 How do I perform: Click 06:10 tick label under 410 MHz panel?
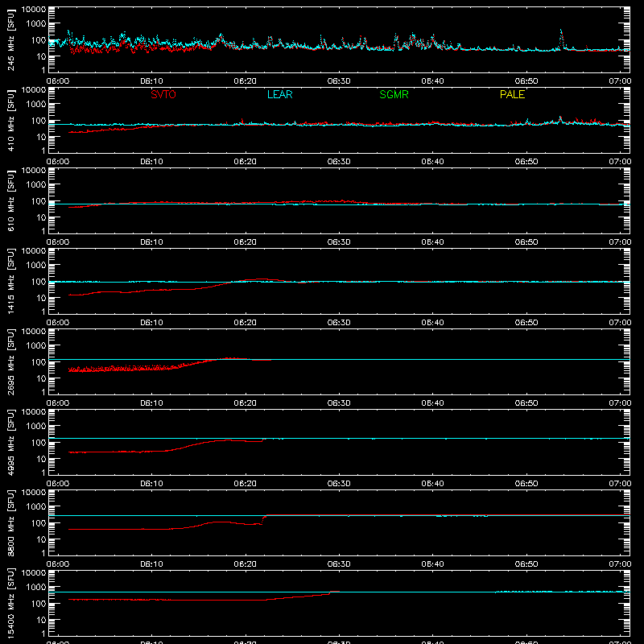click(151, 162)
